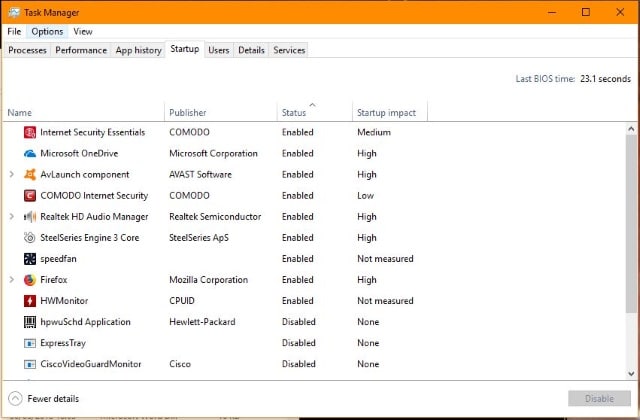The width and height of the screenshot is (640, 420).
Task: Select the Firefox entry name
Action: 53,280
